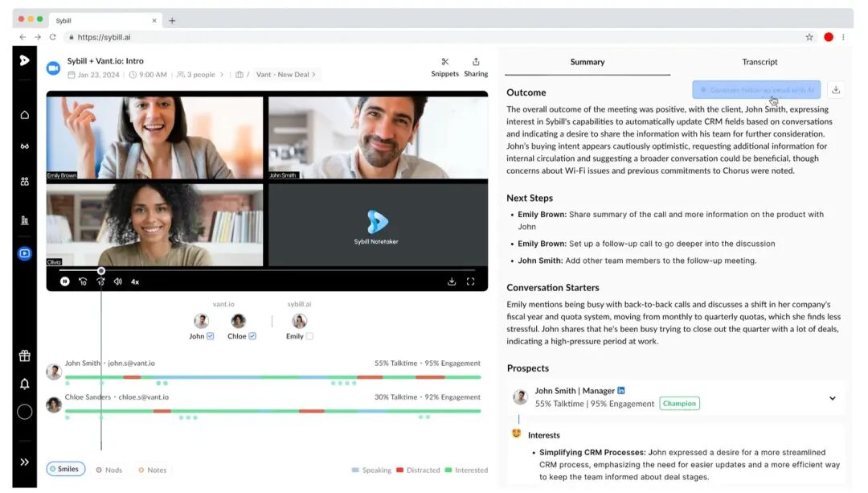
Task: Open the Vant - New Deal link
Action: tap(285, 75)
